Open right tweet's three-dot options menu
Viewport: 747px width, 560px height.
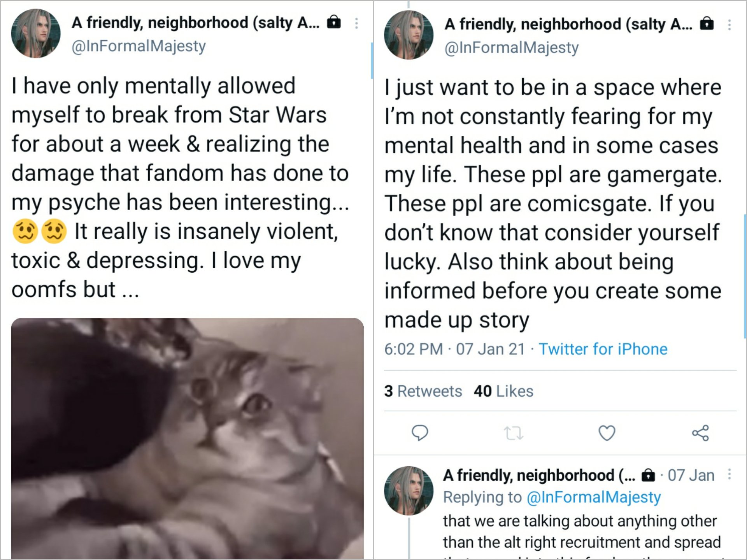[x=729, y=25]
